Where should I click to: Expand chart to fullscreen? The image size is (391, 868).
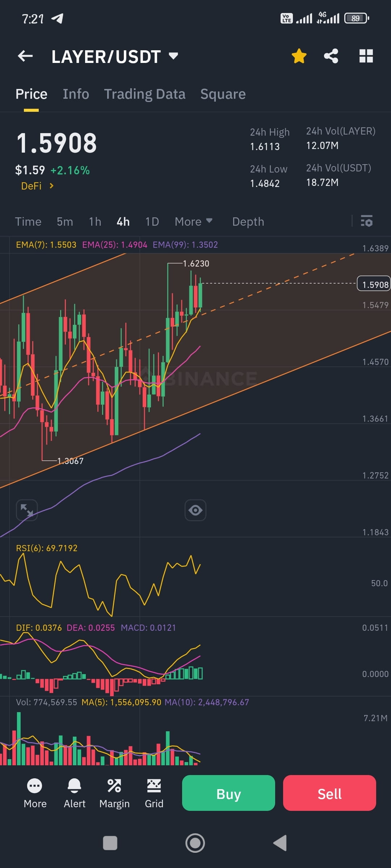pyautogui.click(x=27, y=510)
